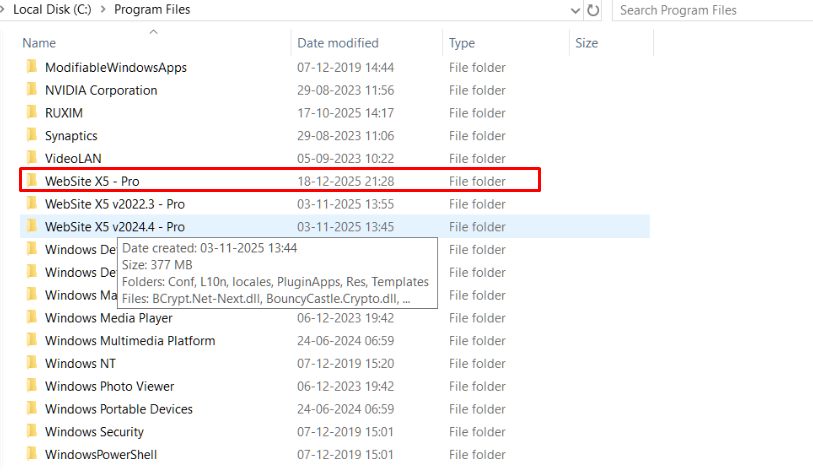The height and width of the screenshot is (472, 813).
Task: Select the VideoLAN folder icon
Action: (x=31, y=158)
